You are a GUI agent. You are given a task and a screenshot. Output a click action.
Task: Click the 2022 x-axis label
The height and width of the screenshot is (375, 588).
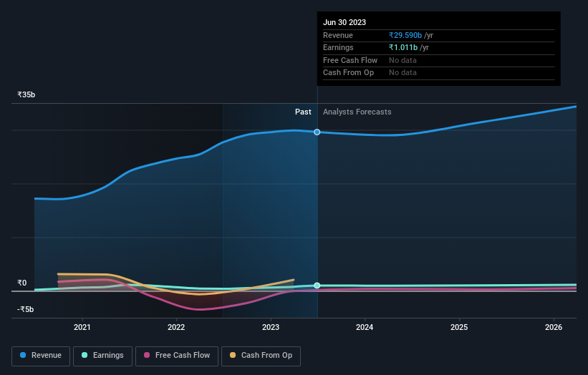coord(176,328)
